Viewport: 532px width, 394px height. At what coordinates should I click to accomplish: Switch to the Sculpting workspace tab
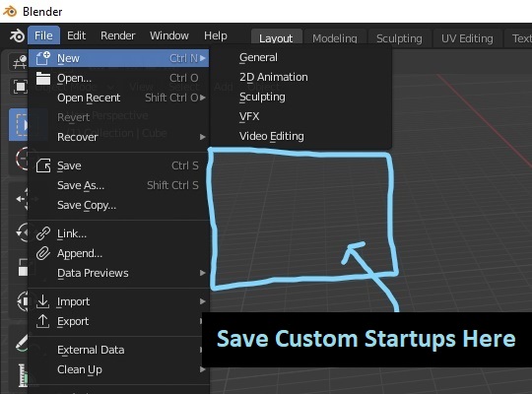(x=399, y=38)
